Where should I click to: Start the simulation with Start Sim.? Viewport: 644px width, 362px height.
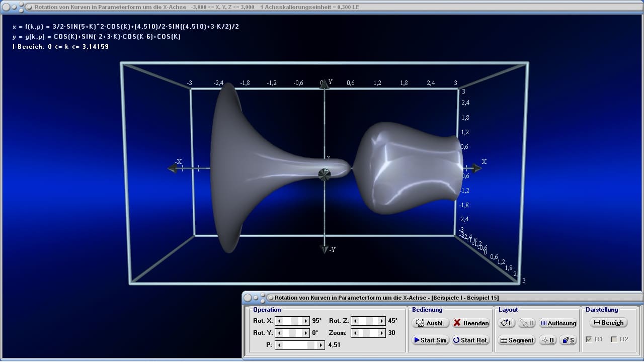(x=431, y=340)
